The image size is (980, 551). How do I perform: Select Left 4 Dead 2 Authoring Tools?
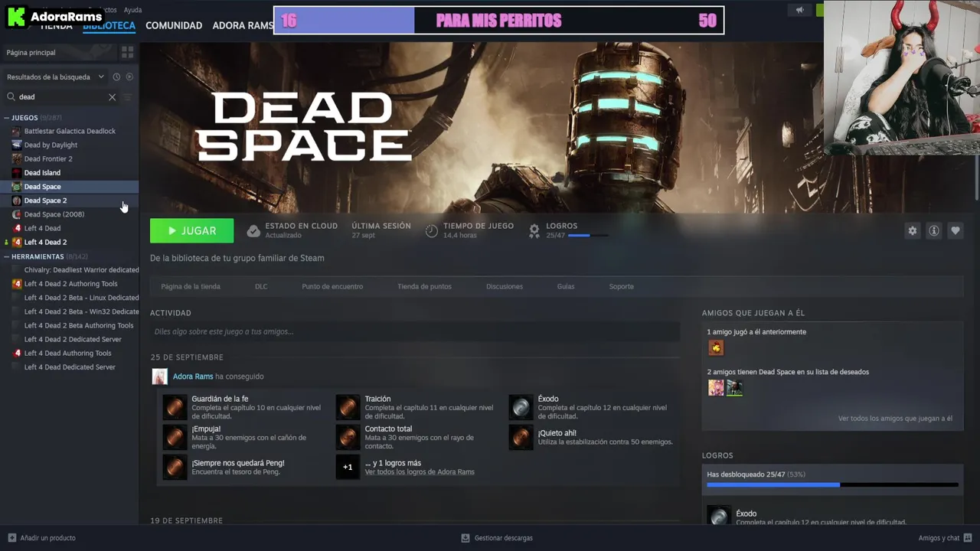[x=70, y=284]
